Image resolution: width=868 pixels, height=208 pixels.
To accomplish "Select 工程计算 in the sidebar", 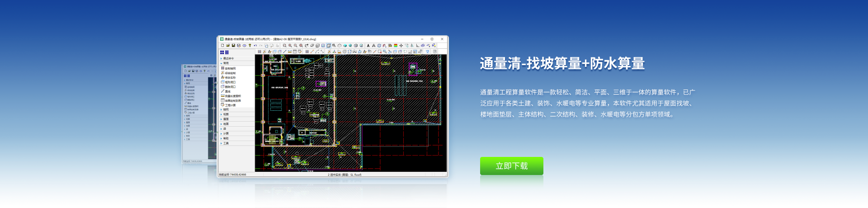I will pos(230,105).
